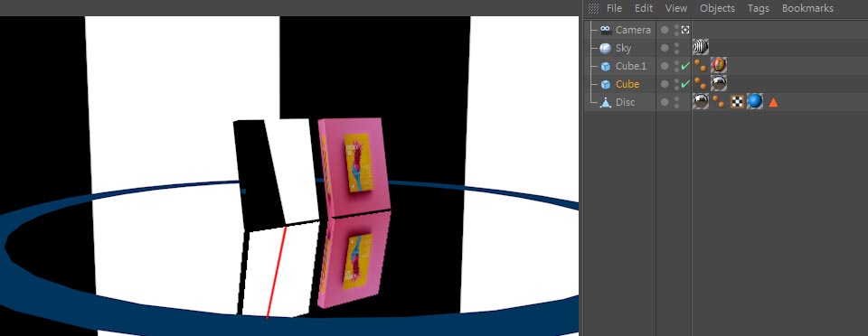Click the blue material tag on Disc
Image resolution: width=868 pixels, height=336 pixels.
pos(754,102)
